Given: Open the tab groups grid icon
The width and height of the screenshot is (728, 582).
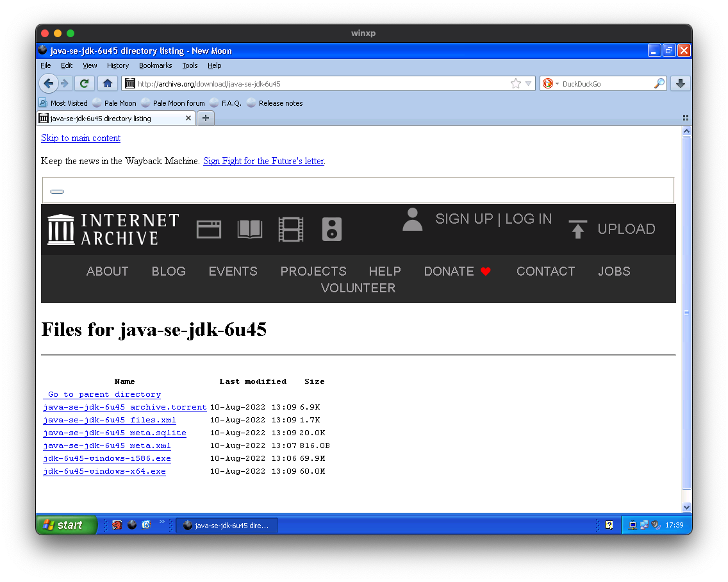Looking at the screenshot, I should click(685, 118).
